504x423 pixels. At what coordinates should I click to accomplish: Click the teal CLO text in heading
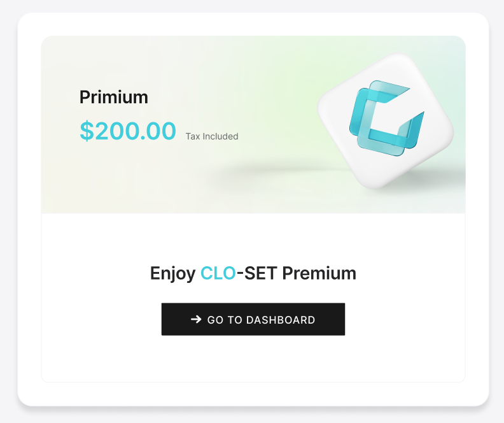(x=218, y=273)
